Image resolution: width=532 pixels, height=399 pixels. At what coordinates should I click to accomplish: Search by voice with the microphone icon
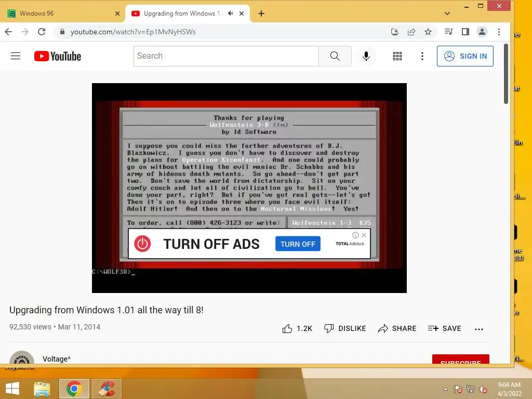point(366,56)
